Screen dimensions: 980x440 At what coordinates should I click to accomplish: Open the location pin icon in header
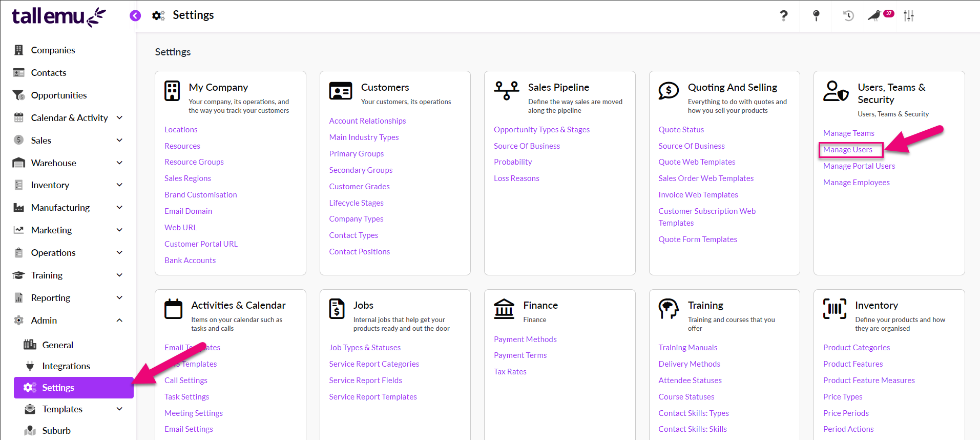pos(816,15)
